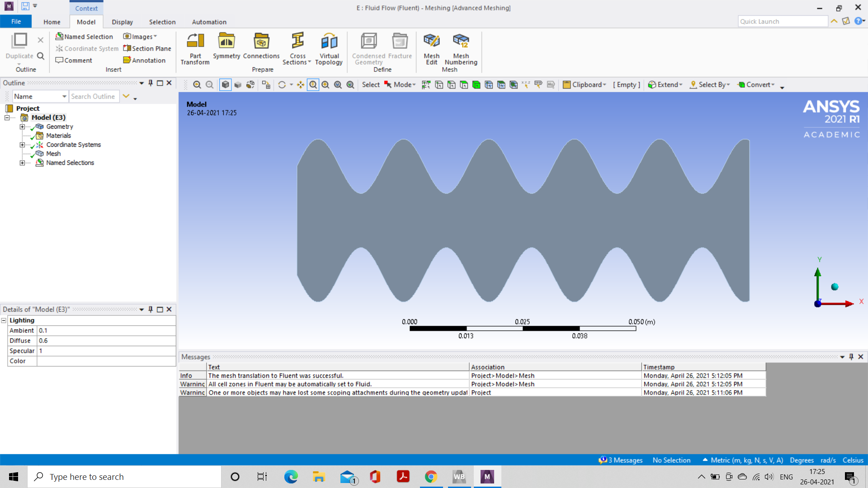Toggle the Zoom mode button

tap(313, 85)
